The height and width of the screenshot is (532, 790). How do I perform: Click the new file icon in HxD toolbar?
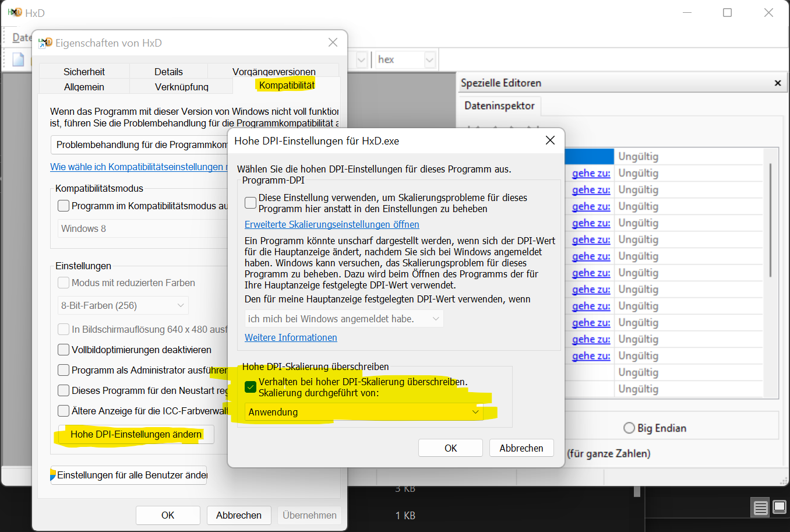tap(19, 59)
